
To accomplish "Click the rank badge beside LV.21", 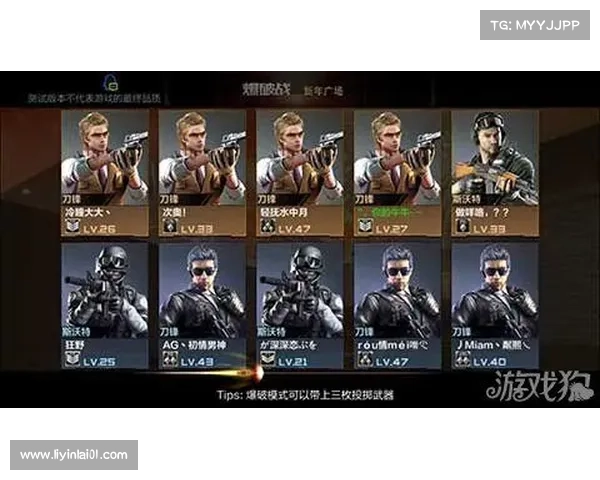I will click(267, 359).
